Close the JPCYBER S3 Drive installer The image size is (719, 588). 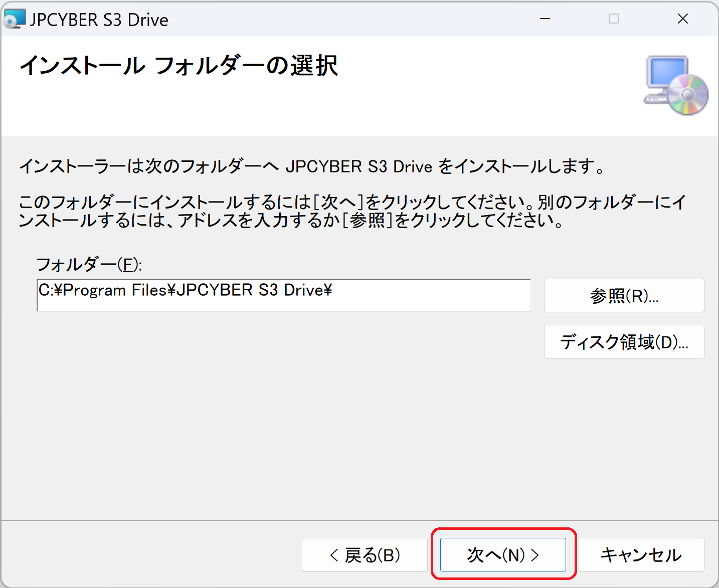(x=682, y=19)
